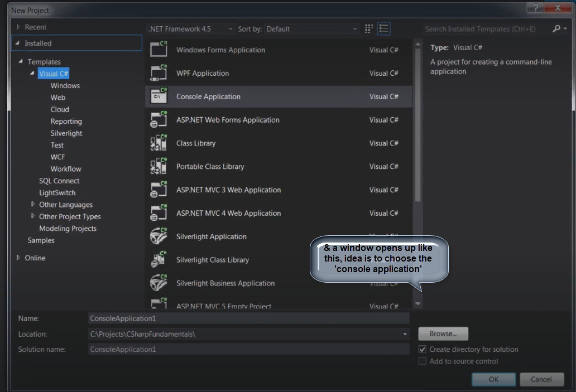
Task: Select LightSwitch in the tree
Action: [x=57, y=193]
